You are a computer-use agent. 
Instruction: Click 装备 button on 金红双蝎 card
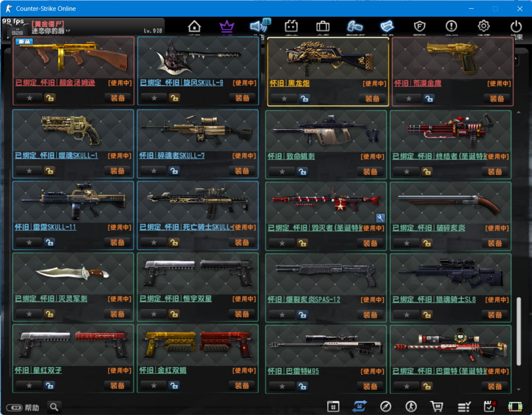[x=242, y=385]
